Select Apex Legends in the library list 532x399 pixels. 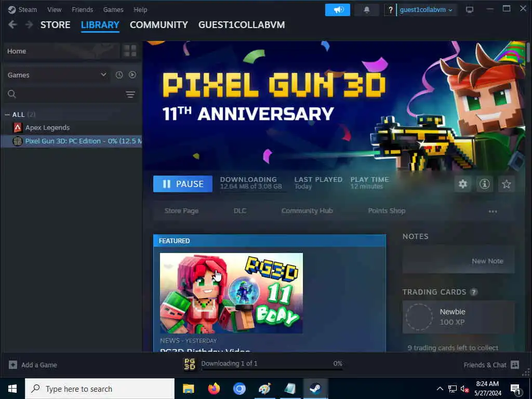coord(72,128)
